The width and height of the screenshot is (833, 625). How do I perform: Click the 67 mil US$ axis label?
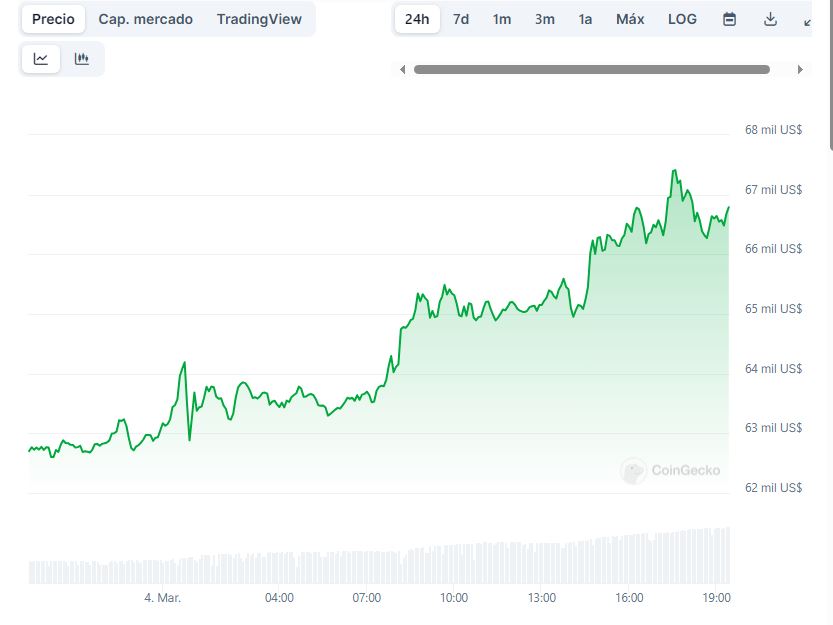tap(774, 190)
